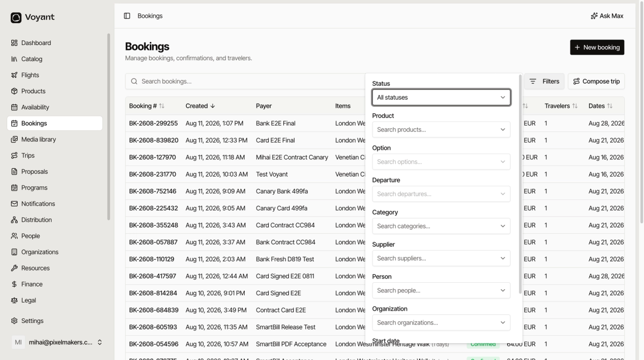The image size is (644, 360).
Task: Click booking BK-2608-752146
Action: [x=153, y=192]
